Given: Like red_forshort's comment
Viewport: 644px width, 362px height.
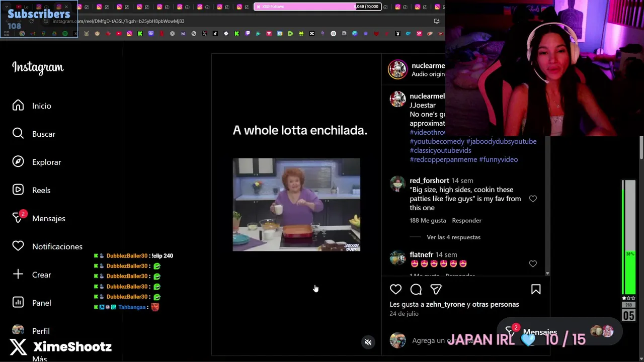Looking at the screenshot, I should coord(533,199).
